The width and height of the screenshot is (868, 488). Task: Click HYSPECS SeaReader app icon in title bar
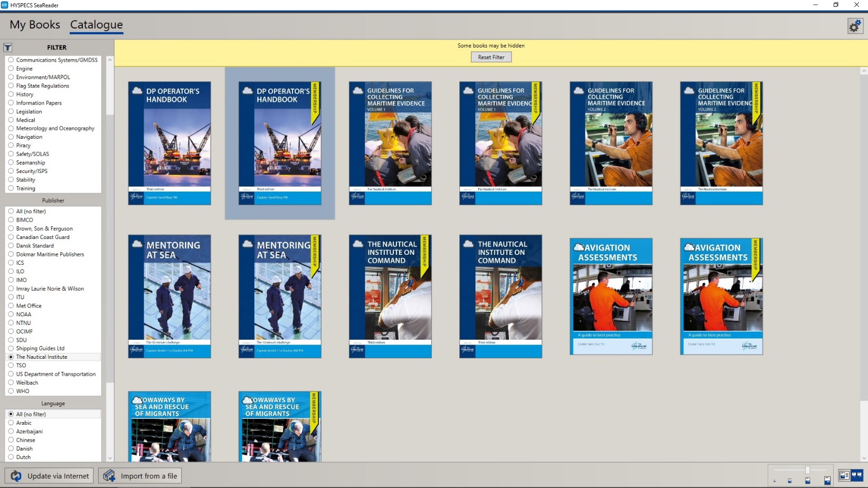5,5
